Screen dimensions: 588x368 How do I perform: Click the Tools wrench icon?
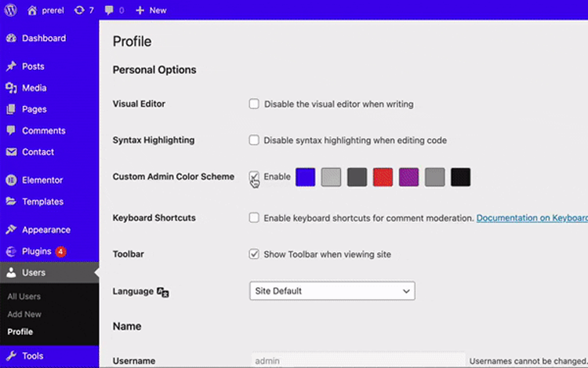[x=11, y=355]
